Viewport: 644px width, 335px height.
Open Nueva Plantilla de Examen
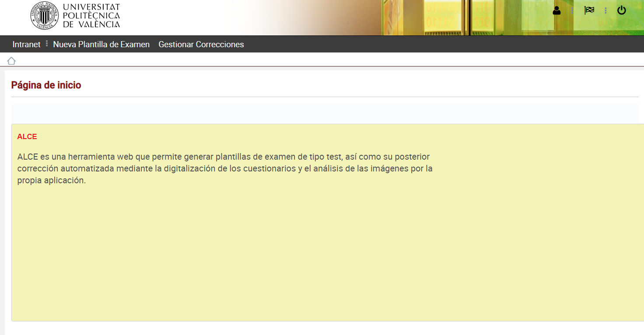coord(101,44)
